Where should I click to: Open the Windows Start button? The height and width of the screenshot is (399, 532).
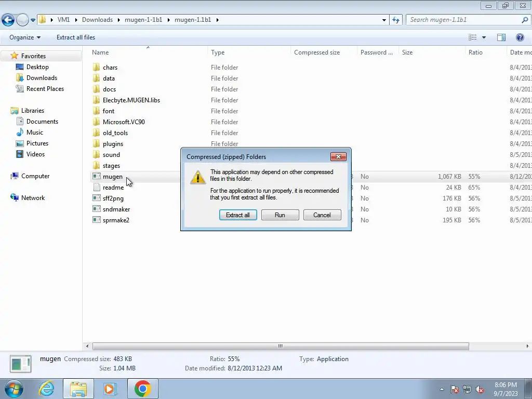pos(14,389)
